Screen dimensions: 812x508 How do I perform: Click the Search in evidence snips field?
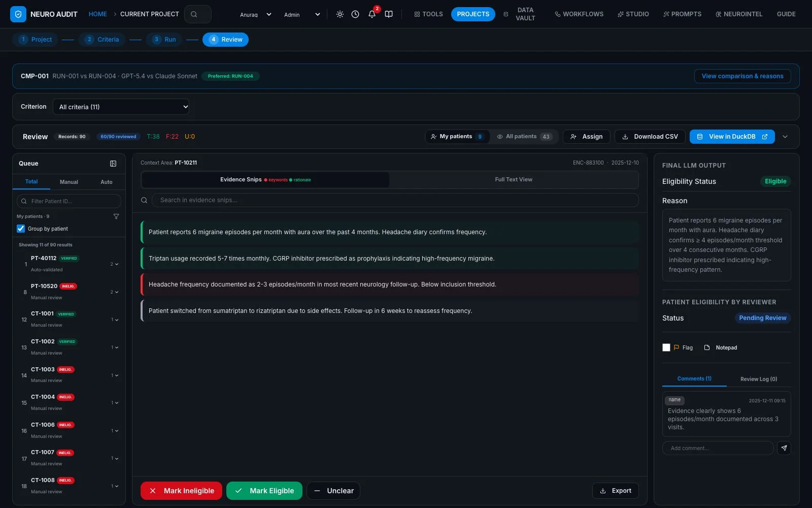[395, 200]
